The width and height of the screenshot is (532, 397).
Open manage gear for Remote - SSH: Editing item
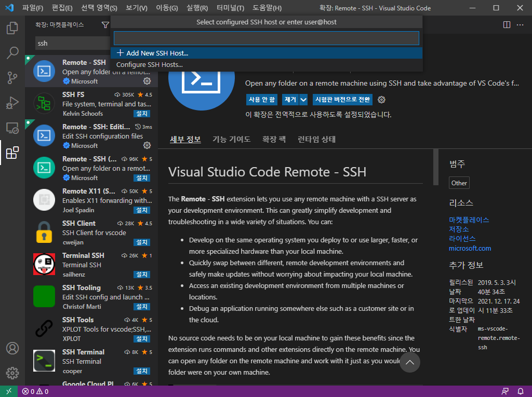tap(147, 145)
